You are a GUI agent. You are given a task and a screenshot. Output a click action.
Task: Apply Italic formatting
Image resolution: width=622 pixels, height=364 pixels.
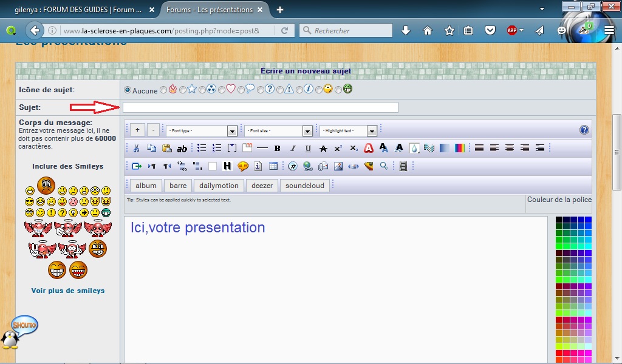pyautogui.click(x=293, y=149)
